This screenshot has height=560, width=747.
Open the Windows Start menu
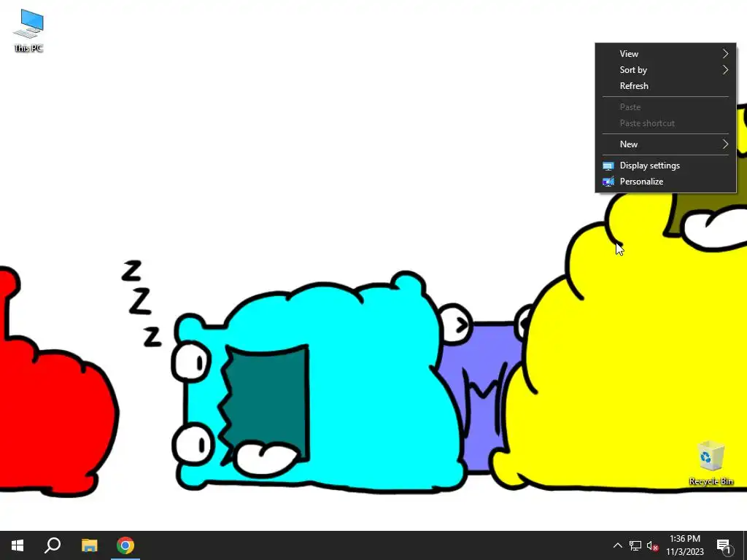[18, 545]
